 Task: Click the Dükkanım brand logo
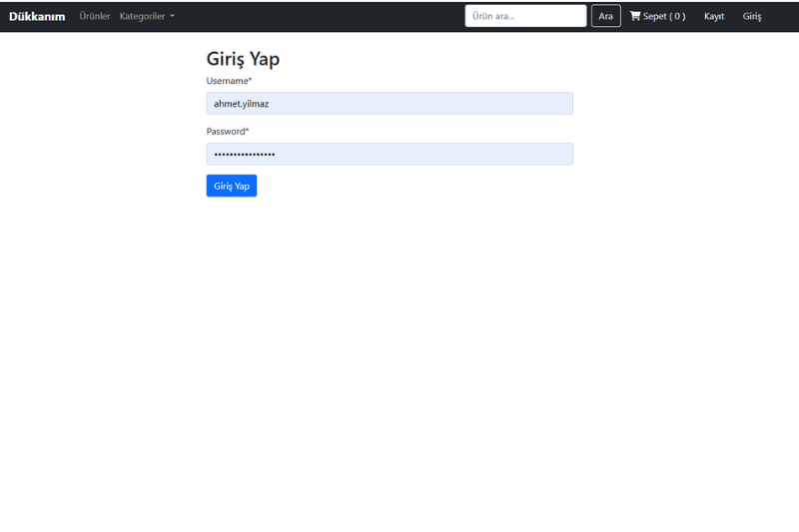coord(37,16)
